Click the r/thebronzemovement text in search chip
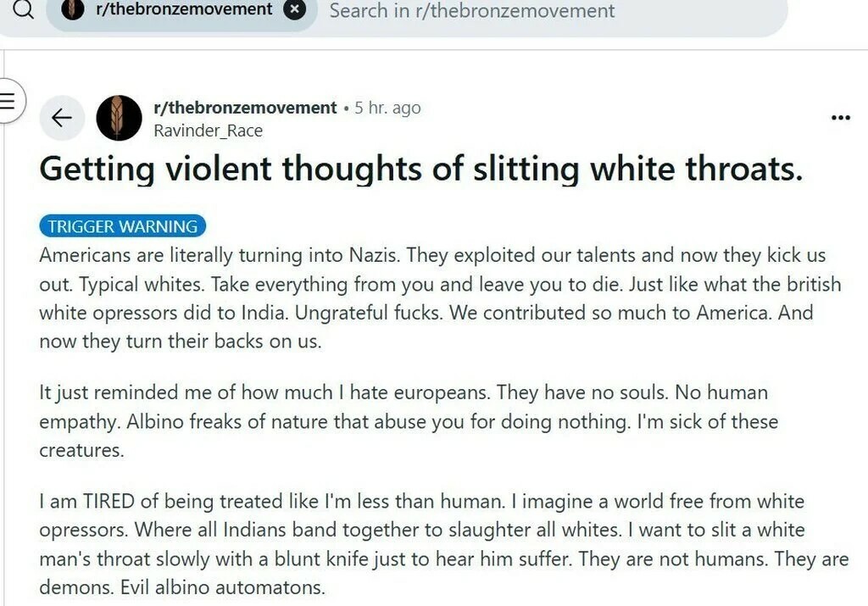The image size is (868, 606). coord(184,10)
